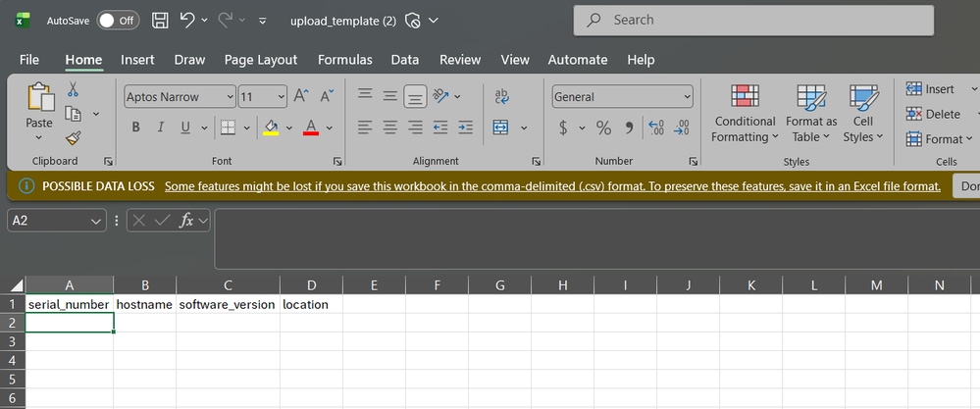Switch to the Data tab
The width and height of the screenshot is (980, 409).
click(x=404, y=60)
